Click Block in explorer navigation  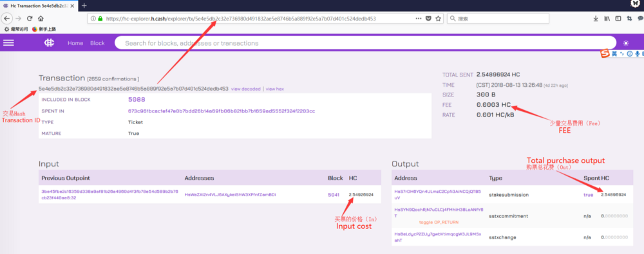(x=97, y=43)
